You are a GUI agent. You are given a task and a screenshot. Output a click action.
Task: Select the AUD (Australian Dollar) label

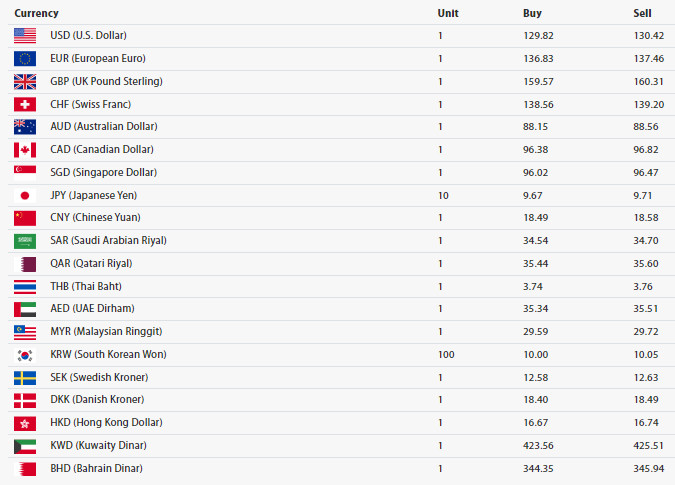point(103,126)
